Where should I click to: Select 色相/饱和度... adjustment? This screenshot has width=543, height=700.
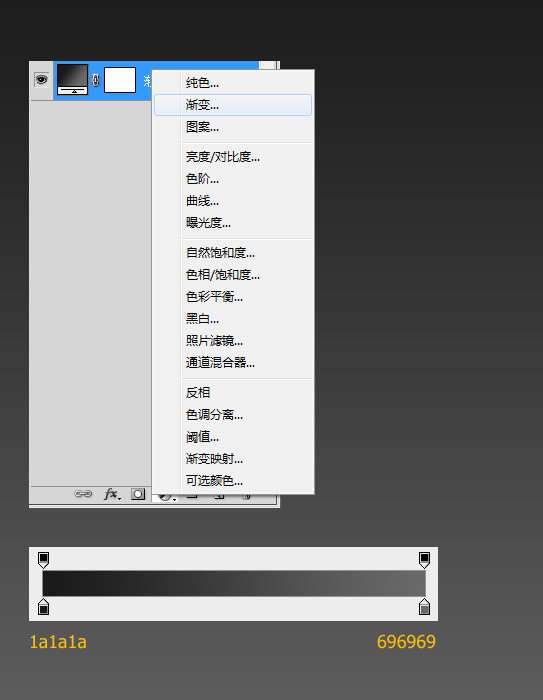233,275
